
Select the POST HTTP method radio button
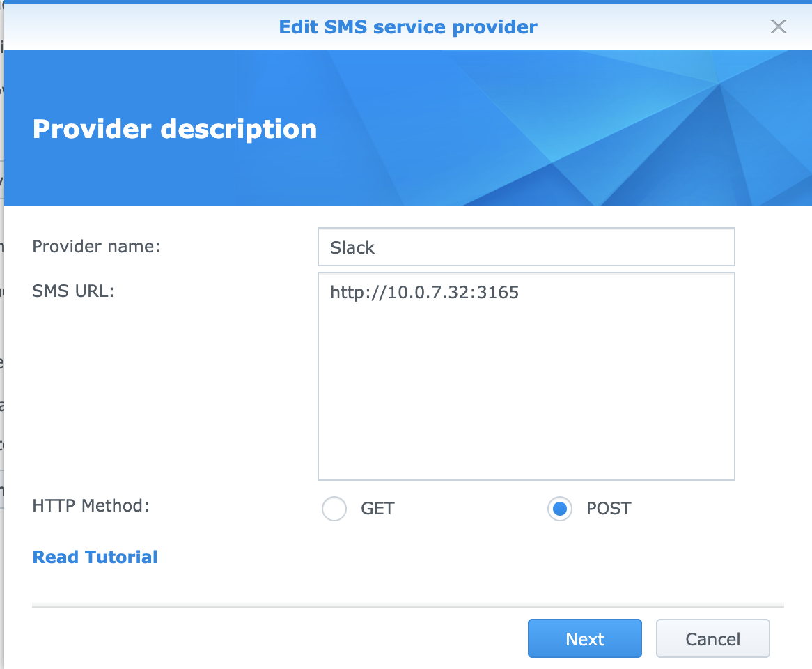point(560,509)
